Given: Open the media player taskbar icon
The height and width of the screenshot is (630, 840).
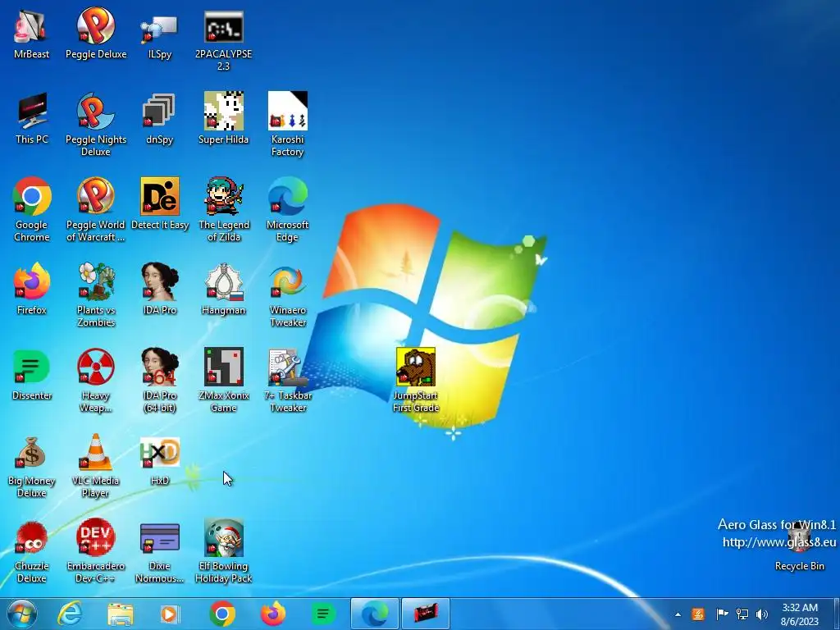Looking at the screenshot, I should click(x=171, y=614).
